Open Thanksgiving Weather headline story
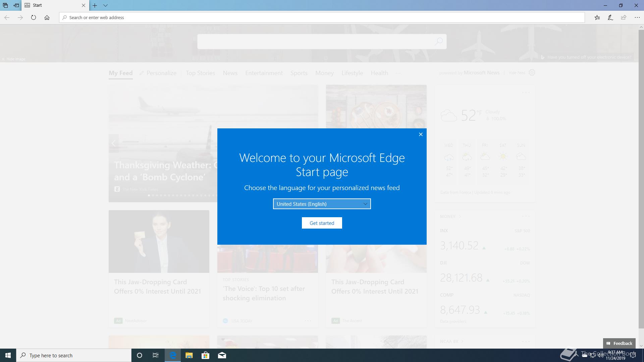644x362 pixels. [166, 171]
